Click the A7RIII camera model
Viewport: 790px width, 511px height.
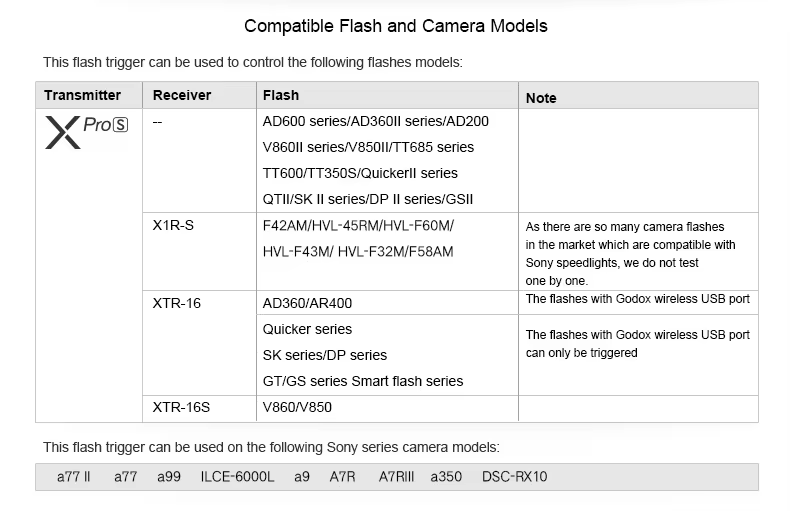point(397,477)
